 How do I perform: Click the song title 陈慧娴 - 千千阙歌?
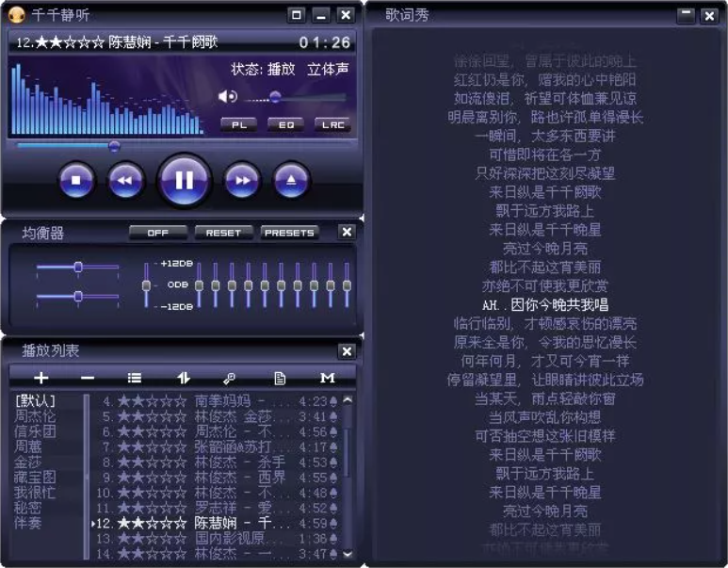pyautogui.click(x=163, y=42)
